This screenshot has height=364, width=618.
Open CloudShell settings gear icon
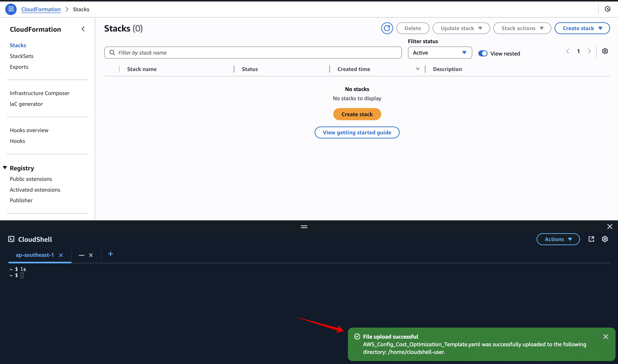pyautogui.click(x=605, y=239)
